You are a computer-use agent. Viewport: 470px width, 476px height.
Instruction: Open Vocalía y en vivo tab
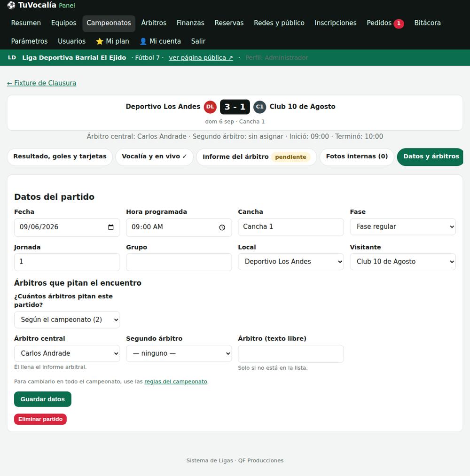(154, 156)
